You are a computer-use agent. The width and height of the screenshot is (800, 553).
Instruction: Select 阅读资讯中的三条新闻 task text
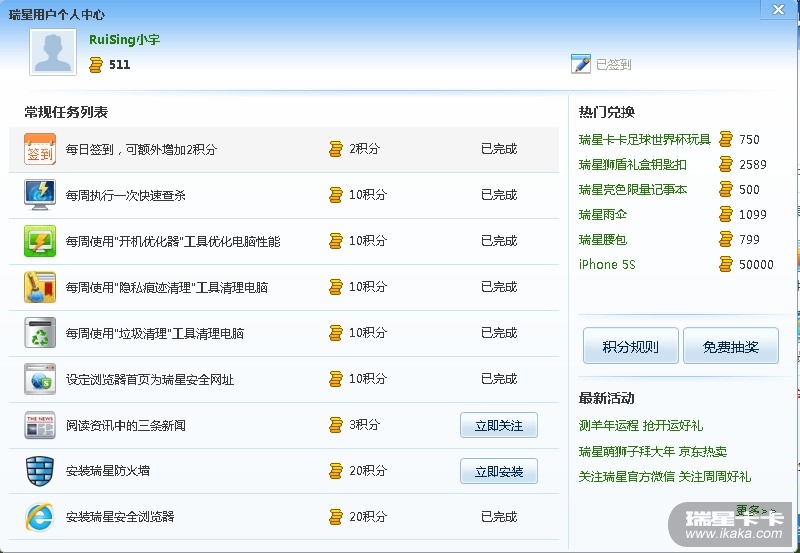(126, 425)
